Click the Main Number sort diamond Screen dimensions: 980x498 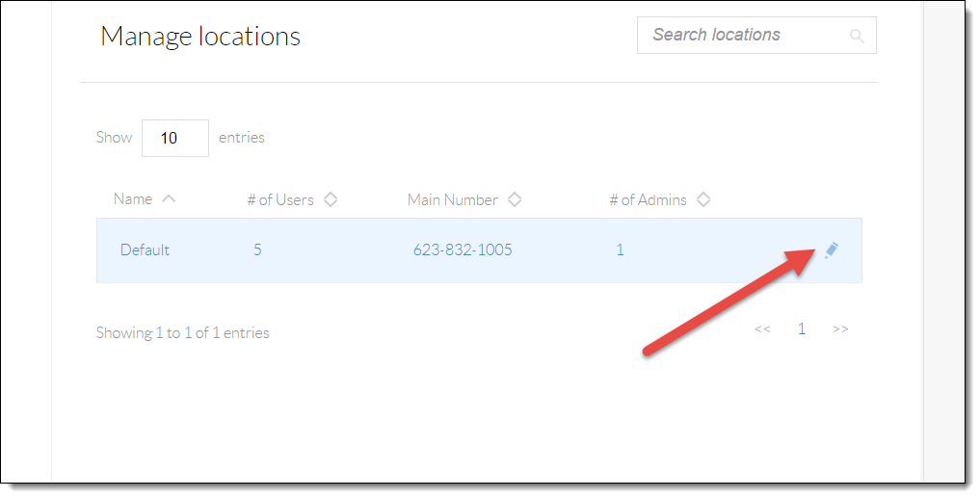pyautogui.click(x=515, y=199)
